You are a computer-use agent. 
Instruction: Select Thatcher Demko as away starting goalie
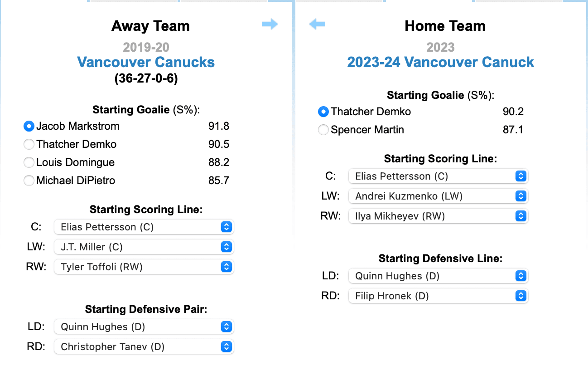29,144
